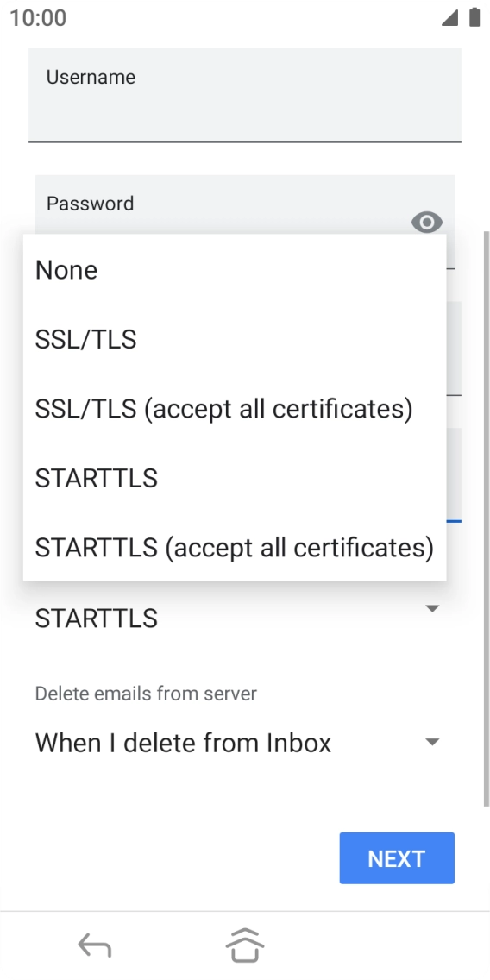The image size is (490, 980).
Task: Tap the current STARTTLS selection below the menu
Action: [x=97, y=619]
